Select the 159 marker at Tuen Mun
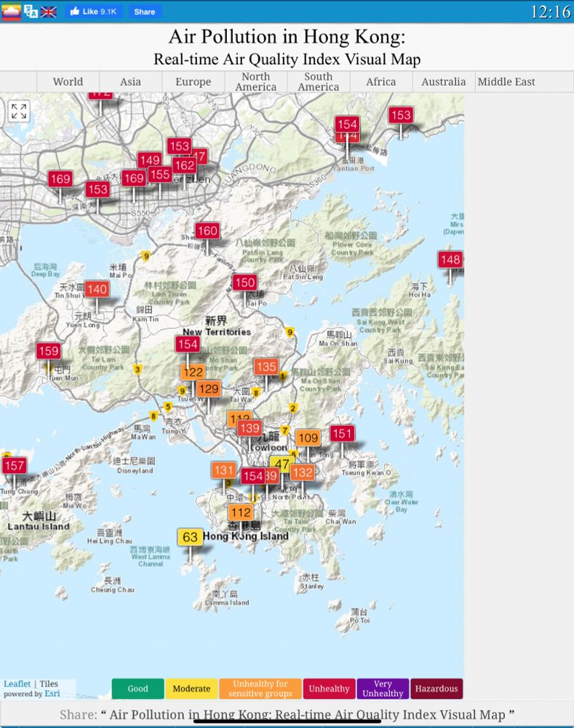574x728 pixels. 49,351
